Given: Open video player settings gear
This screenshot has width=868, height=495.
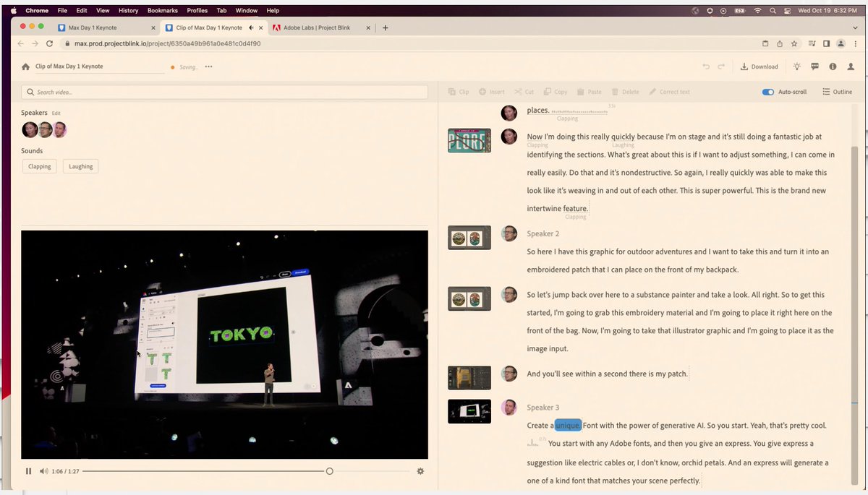Looking at the screenshot, I should coord(420,471).
